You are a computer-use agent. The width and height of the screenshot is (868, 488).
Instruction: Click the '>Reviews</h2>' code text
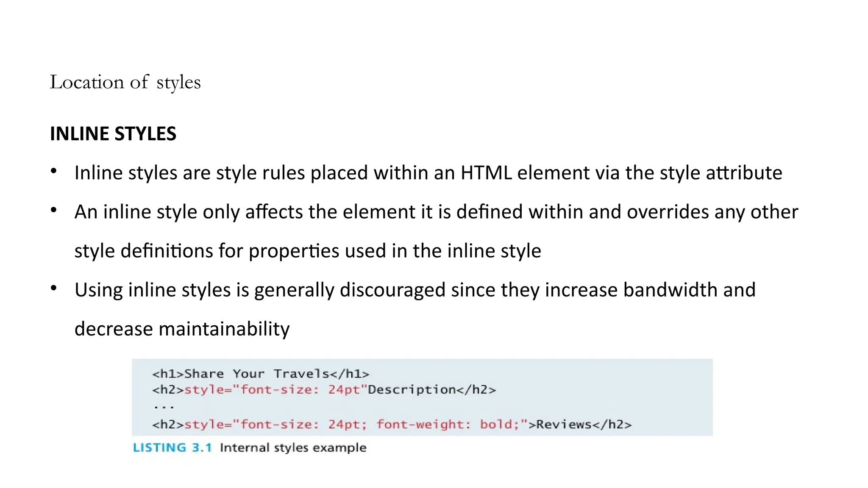coord(580,424)
